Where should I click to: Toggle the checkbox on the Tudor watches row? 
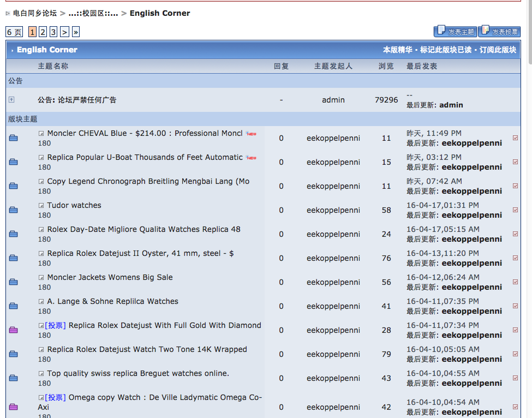516,210
